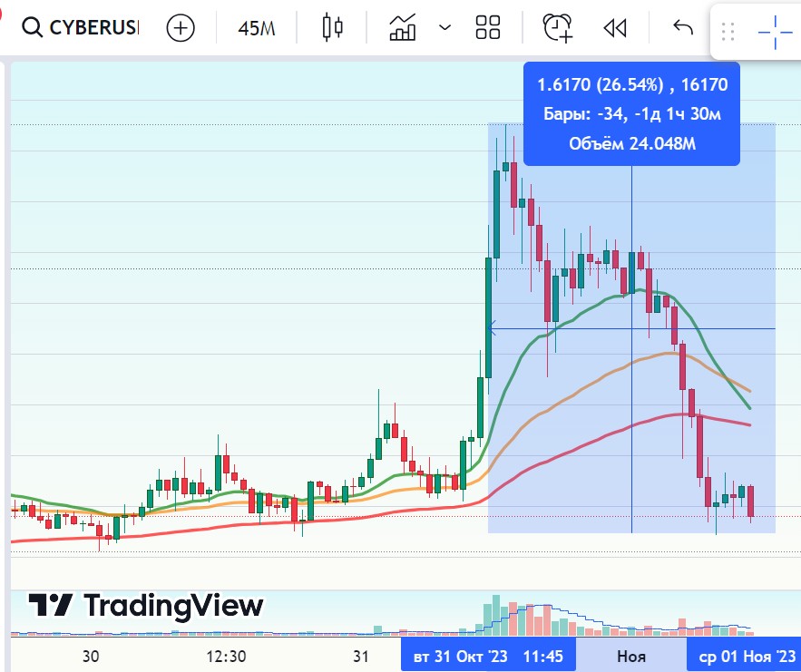Open the 45M interval selector
Image resolution: width=801 pixels, height=672 pixels.
pos(256,28)
